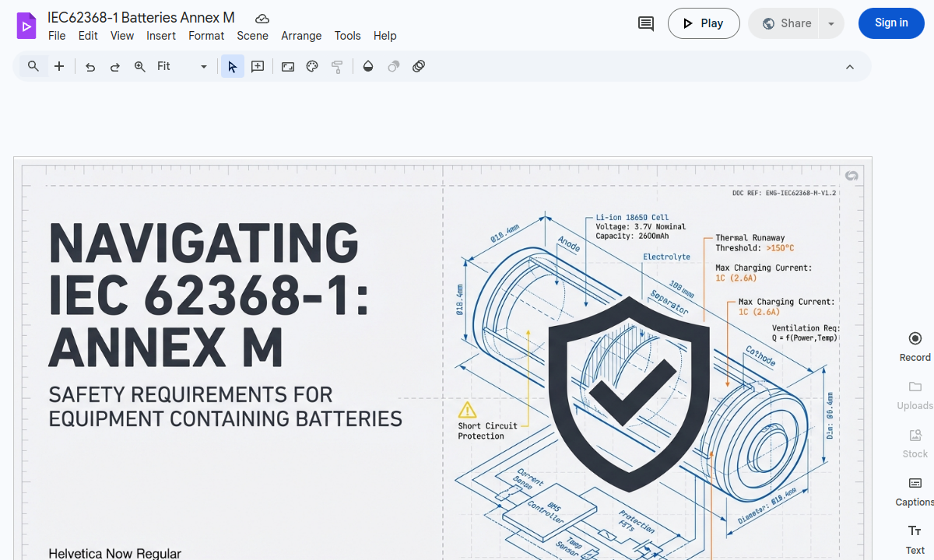Screen dimensions: 934x560
Task: Collapse the toolbar with the chevron
Action: coord(850,66)
